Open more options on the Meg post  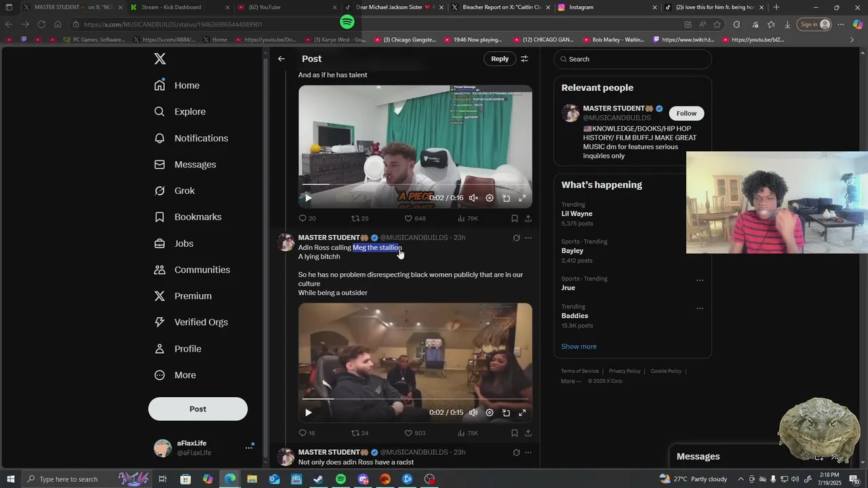coord(528,238)
